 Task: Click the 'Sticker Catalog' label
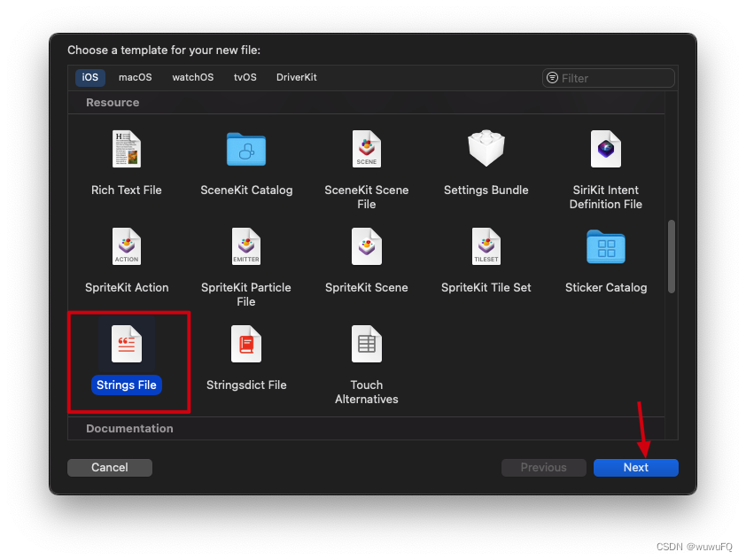coord(606,287)
